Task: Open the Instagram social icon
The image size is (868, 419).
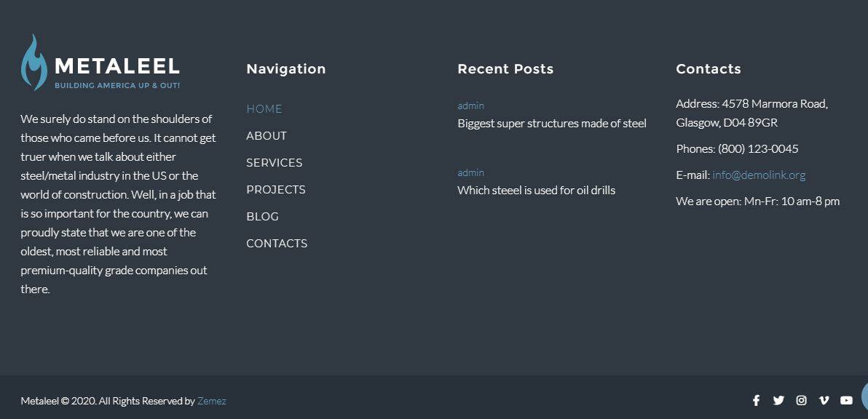Action: (x=801, y=401)
